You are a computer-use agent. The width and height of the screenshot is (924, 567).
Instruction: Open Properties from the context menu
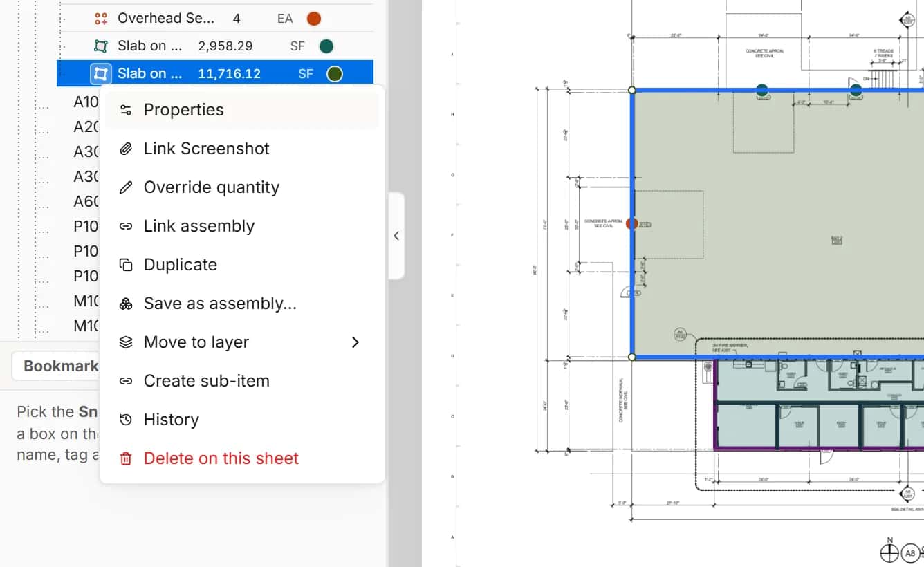point(241,110)
